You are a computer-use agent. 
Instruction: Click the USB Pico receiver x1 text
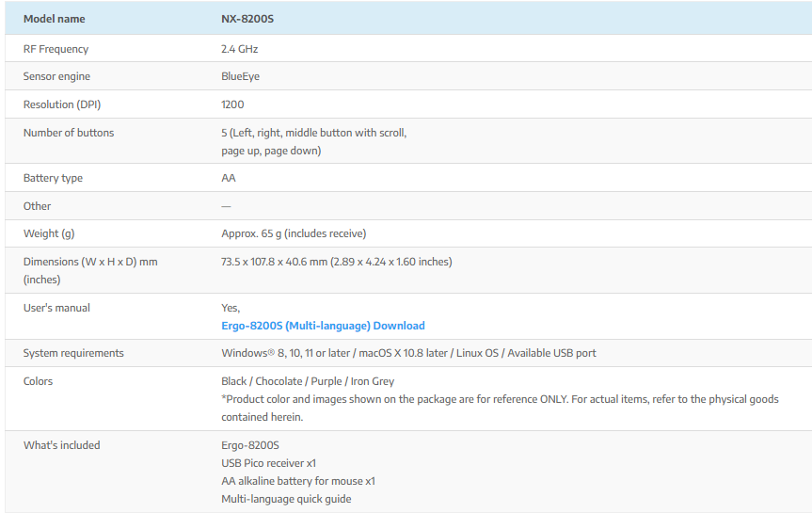click(268, 463)
